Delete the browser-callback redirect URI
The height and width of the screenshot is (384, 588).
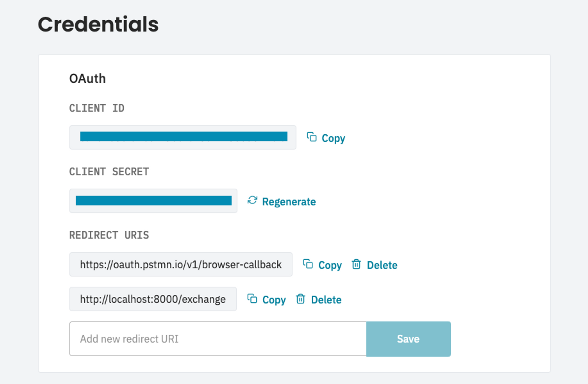tap(382, 265)
